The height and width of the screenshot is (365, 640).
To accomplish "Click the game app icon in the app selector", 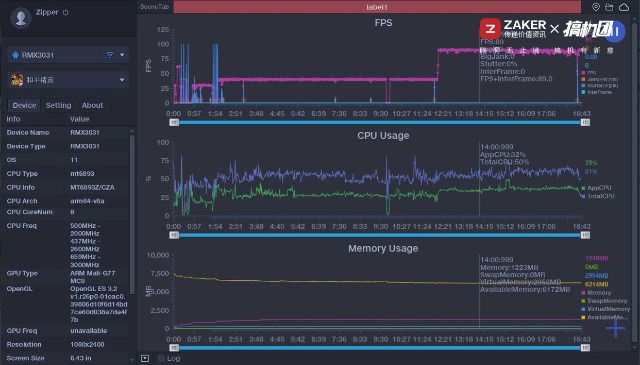I will 17,80.
